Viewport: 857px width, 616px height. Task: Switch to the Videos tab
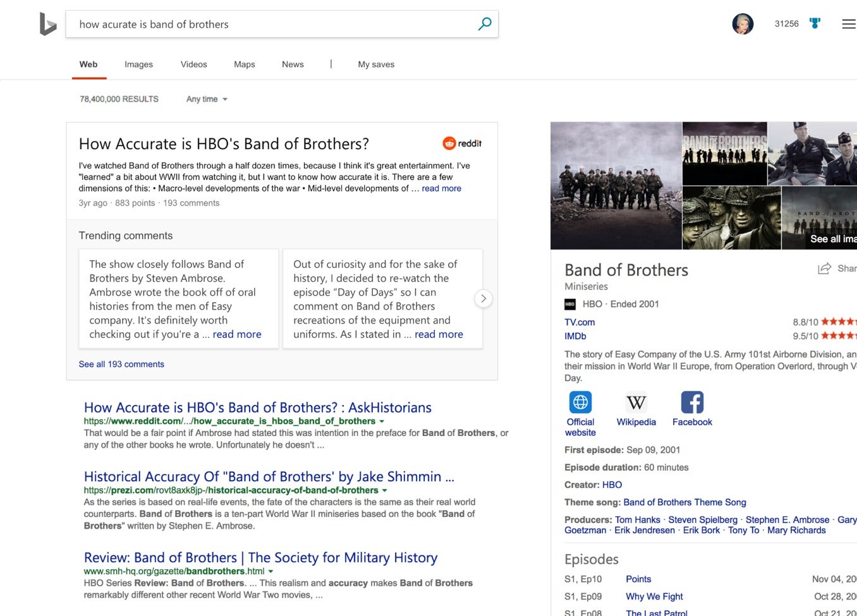click(194, 64)
